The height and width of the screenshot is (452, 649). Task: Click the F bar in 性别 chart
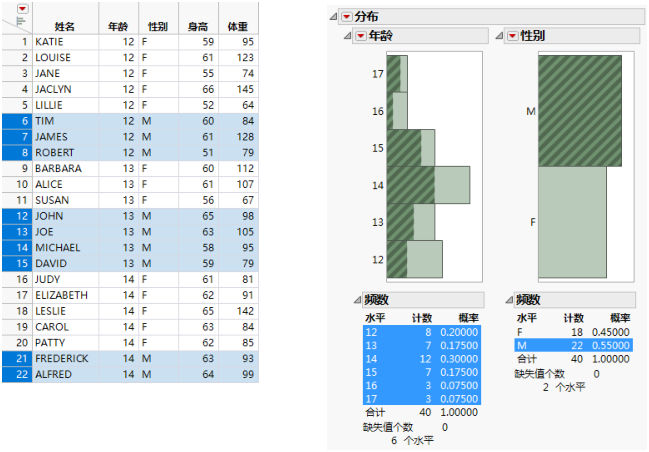click(572, 222)
